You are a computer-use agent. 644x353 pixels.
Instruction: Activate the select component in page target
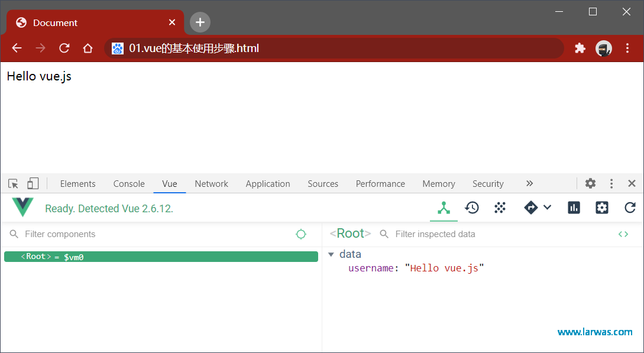click(301, 234)
